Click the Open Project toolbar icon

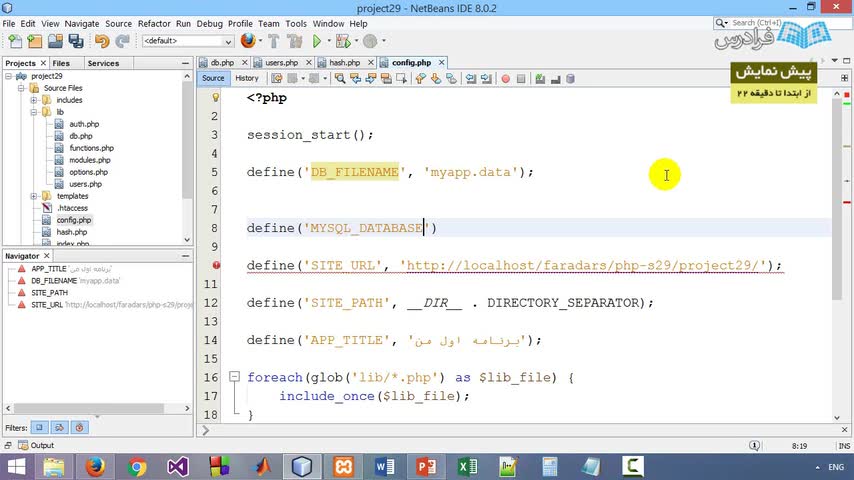55,41
